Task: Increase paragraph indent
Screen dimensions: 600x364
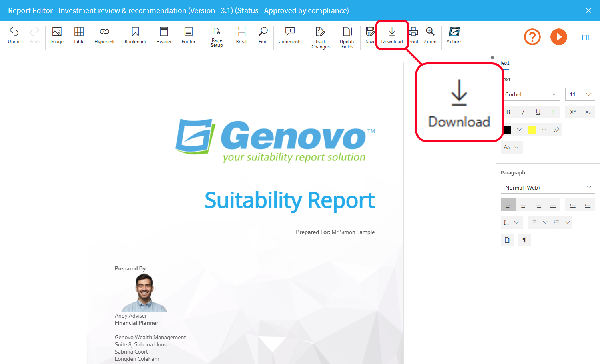Action: [x=588, y=205]
